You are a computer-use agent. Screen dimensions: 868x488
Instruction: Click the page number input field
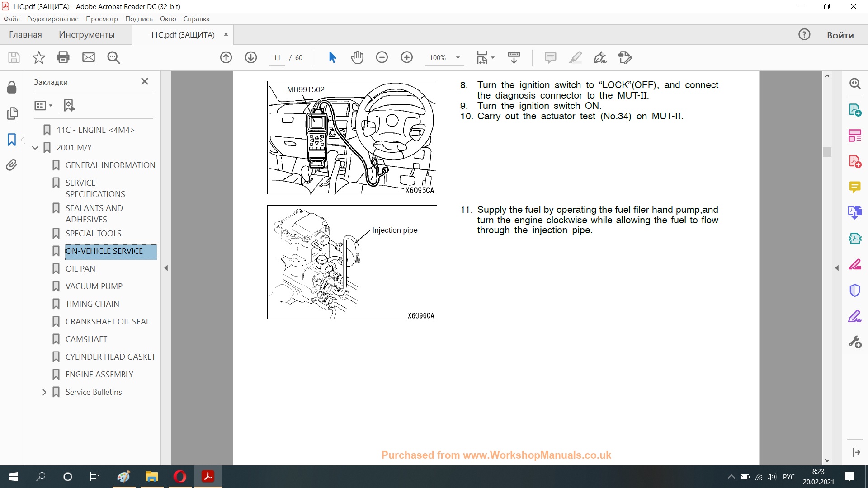click(x=277, y=58)
